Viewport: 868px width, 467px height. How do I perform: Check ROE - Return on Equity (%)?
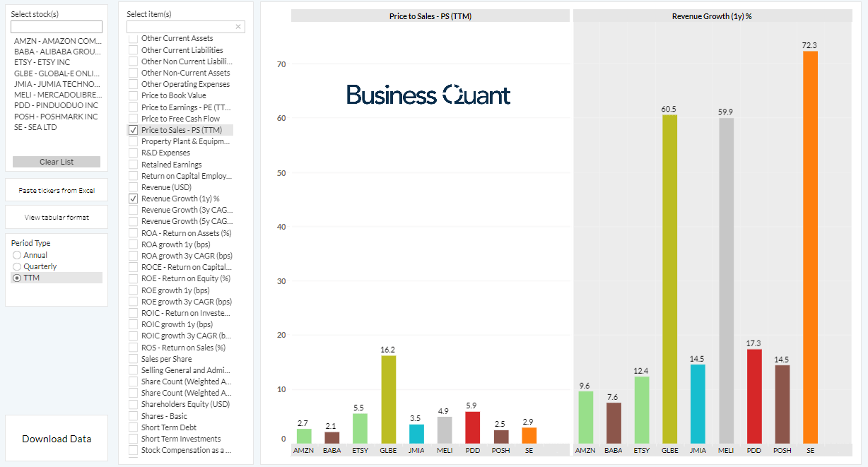click(x=134, y=278)
